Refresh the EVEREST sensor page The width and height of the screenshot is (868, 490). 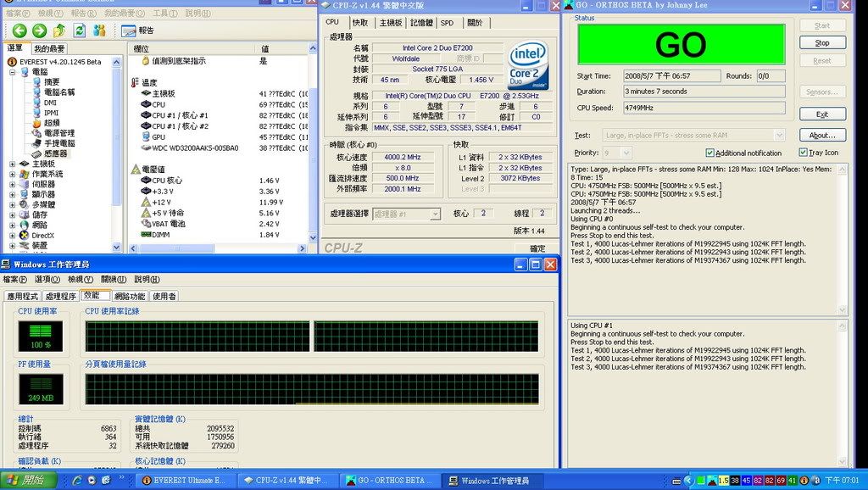pyautogui.click(x=79, y=31)
